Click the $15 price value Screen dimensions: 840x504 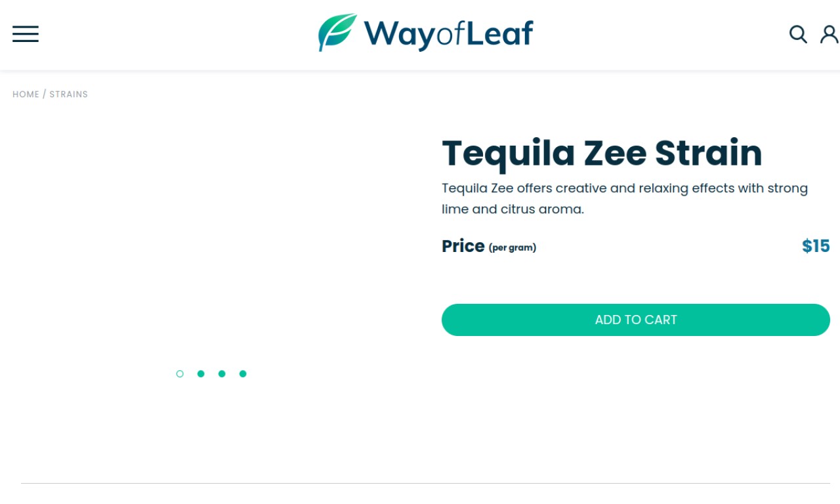tap(816, 246)
